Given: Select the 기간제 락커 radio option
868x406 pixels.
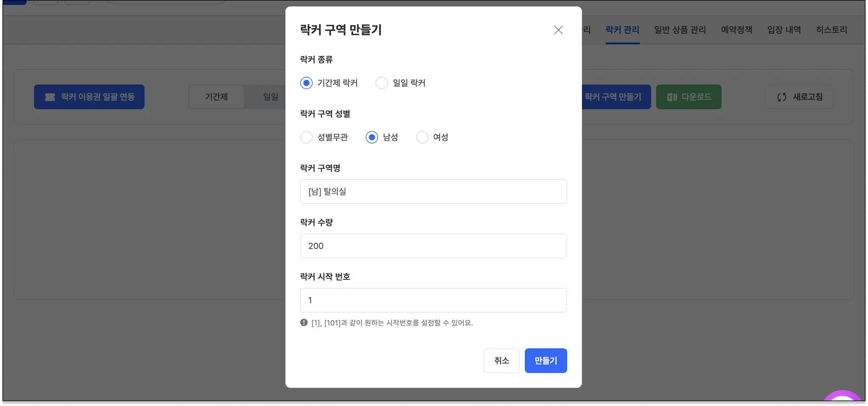Looking at the screenshot, I should pos(306,83).
